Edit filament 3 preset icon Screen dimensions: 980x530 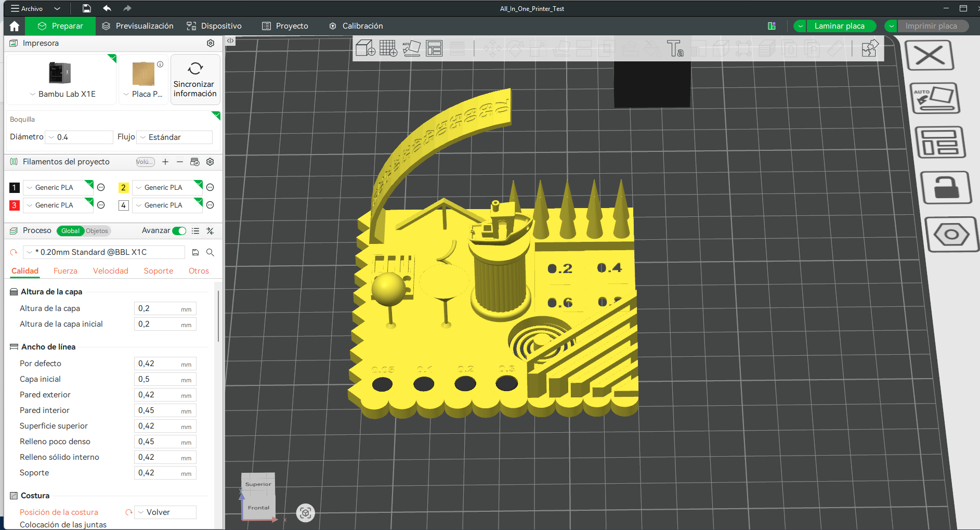[x=101, y=205]
